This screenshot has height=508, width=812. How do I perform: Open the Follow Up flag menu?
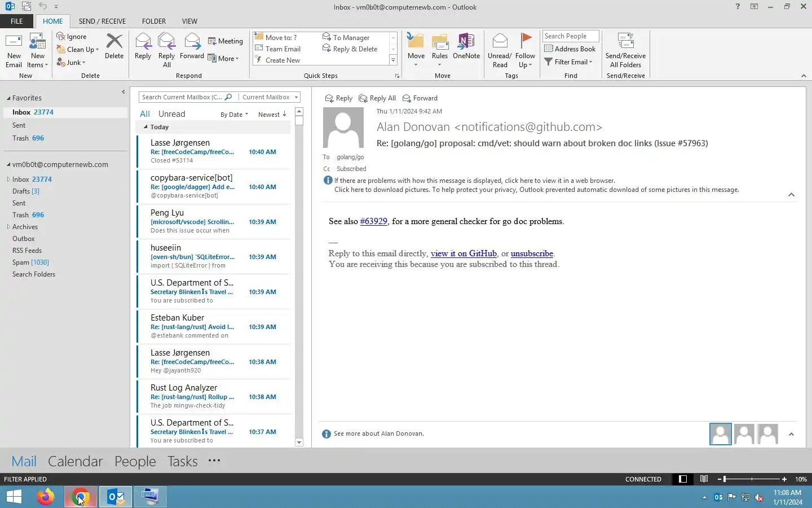pyautogui.click(x=525, y=50)
